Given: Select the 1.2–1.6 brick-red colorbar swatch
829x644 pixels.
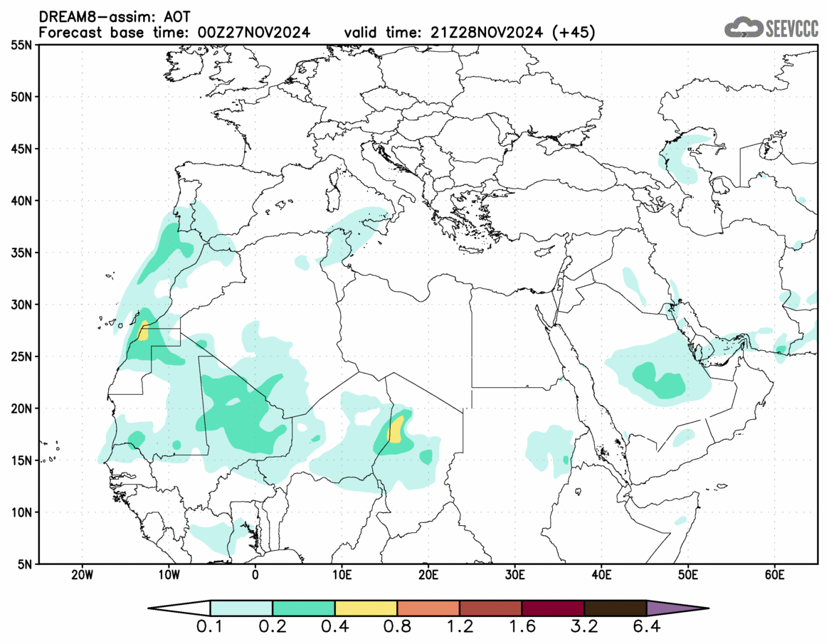Looking at the screenshot, I should (x=490, y=608).
